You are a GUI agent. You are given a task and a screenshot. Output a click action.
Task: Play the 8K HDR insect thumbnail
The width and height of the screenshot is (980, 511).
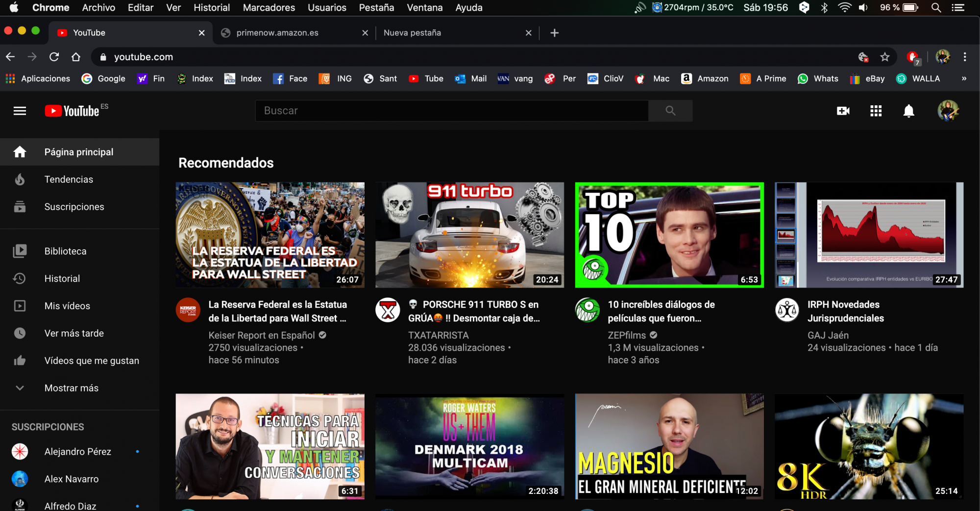click(x=869, y=446)
